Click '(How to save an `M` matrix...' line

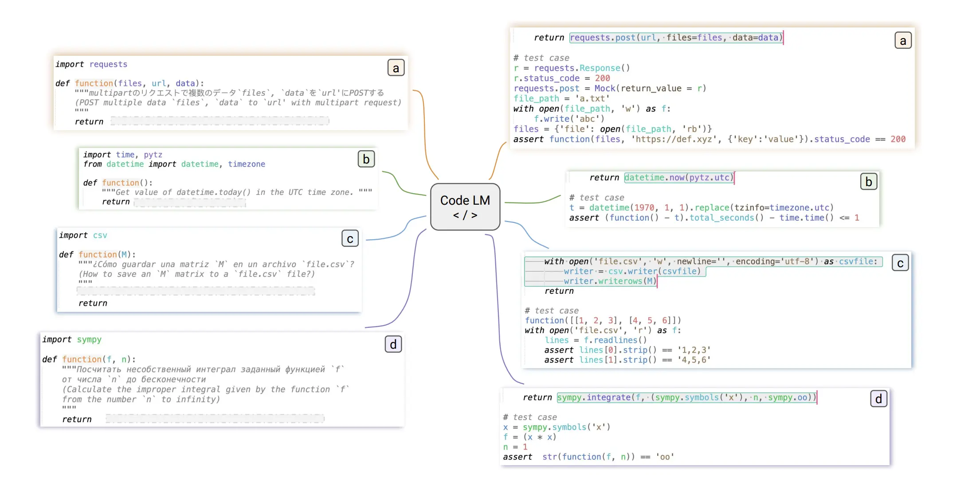(x=197, y=274)
